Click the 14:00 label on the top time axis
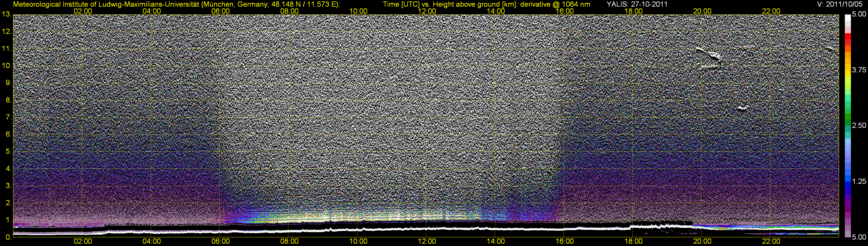 [x=496, y=11]
